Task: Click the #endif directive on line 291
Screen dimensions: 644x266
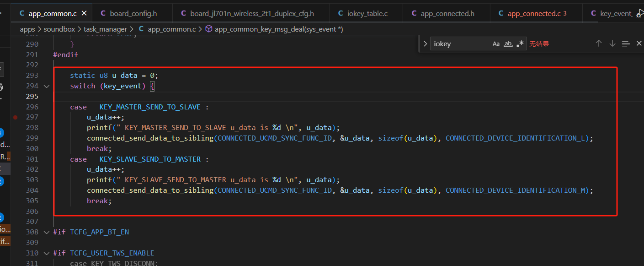Action: pyautogui.click(x=66, y=55)
